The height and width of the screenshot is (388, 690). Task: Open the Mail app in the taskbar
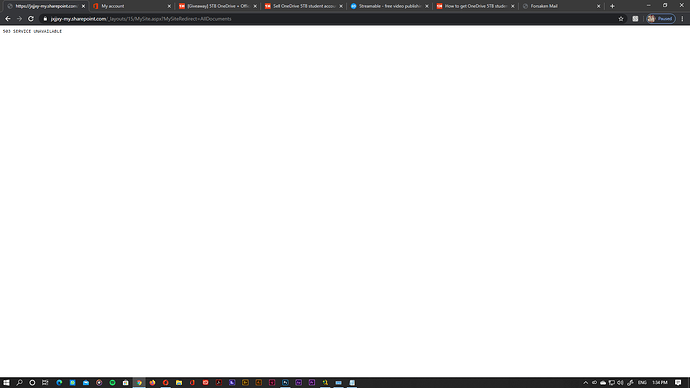click(86, 383)
